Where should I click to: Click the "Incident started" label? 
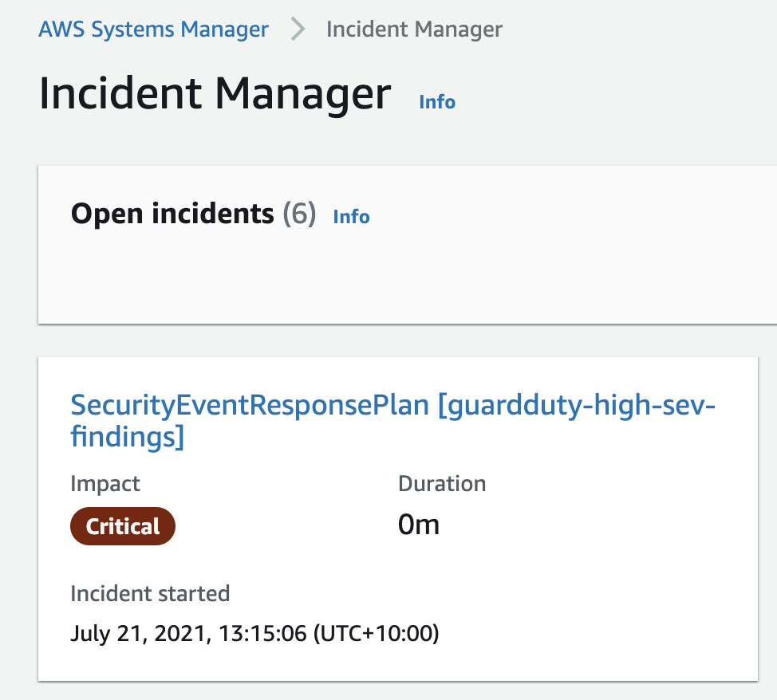[x=150, y=593]
